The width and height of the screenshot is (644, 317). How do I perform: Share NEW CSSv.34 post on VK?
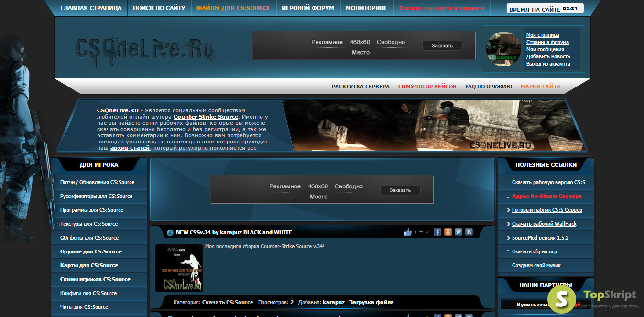[469, 232]
